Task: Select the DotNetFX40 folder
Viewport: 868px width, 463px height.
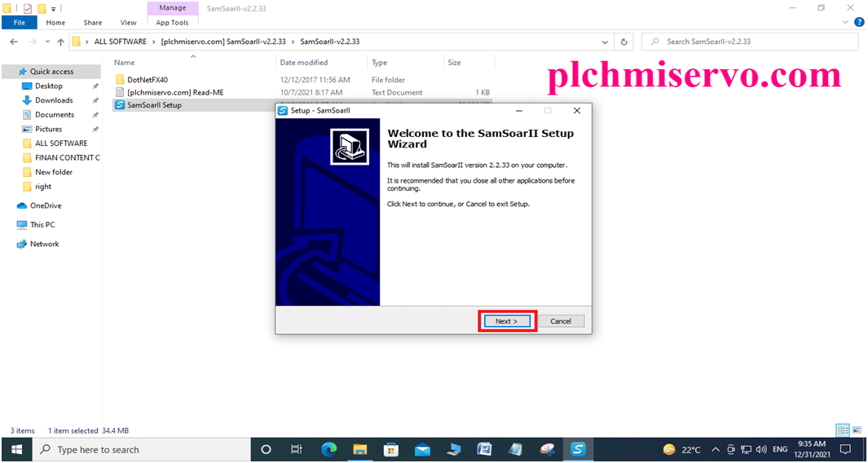Action: click(x=146, y=80)
